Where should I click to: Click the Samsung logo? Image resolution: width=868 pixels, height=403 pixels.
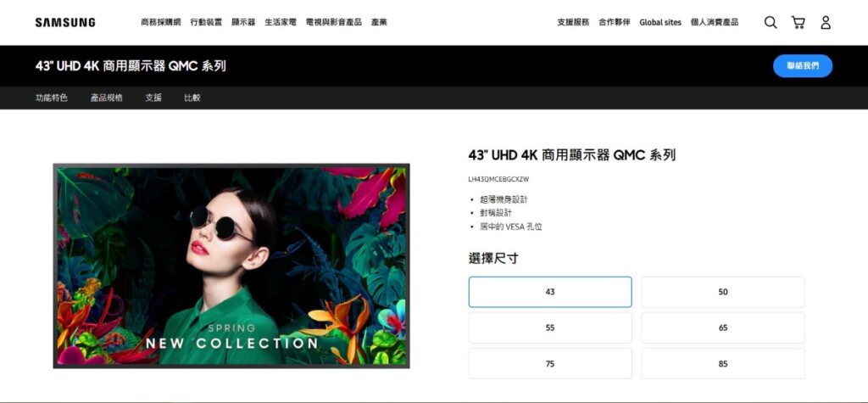tap(65, 22)
